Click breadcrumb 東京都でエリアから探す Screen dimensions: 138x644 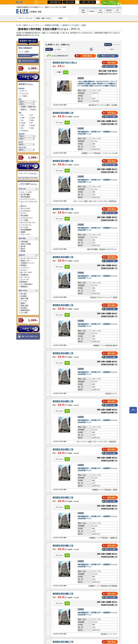(x=71, y=25)
